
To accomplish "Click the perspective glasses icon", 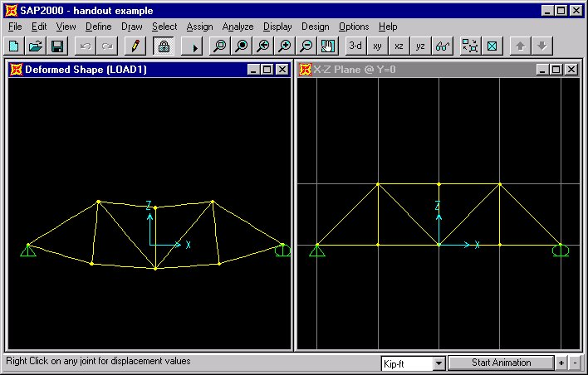I will 443,46.
